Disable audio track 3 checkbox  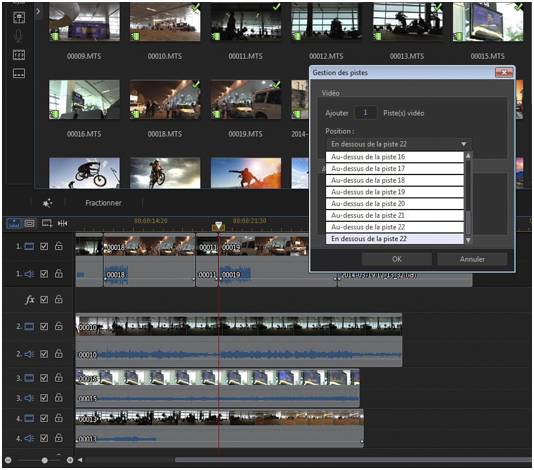(x=44, y=398)
